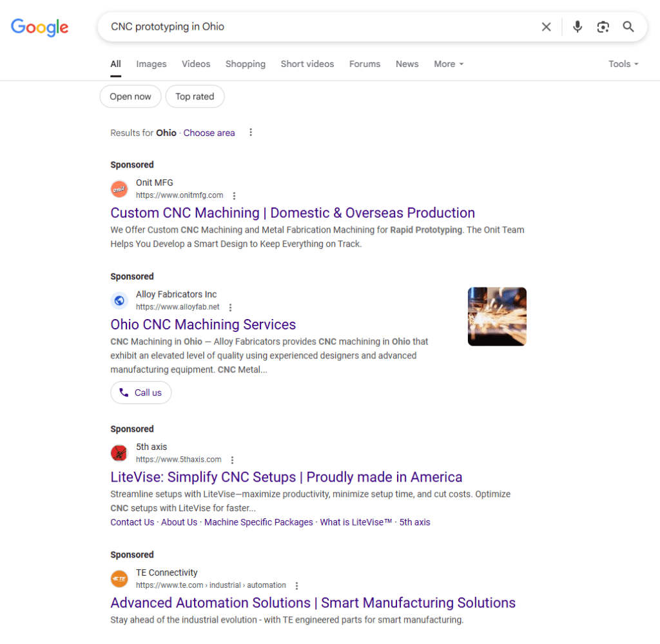This screenshot has height=644, width=660.
Task: Open the More results dropdown
Action: (449, 64)
